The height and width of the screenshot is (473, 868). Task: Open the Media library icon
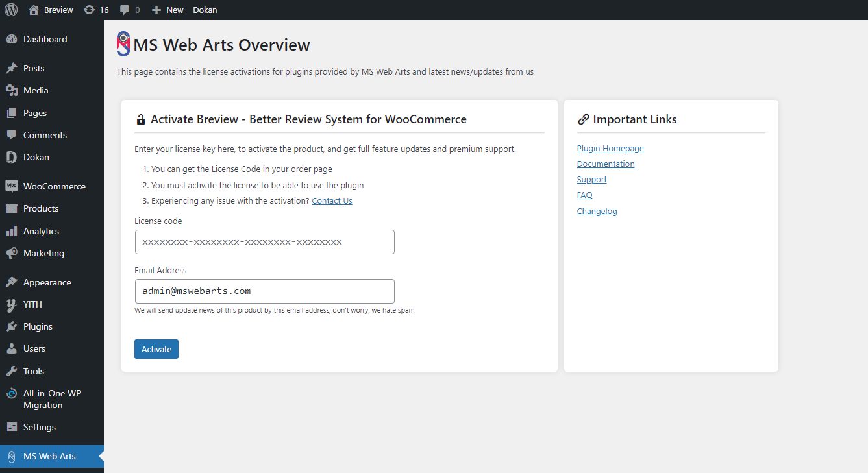click(x=12, y=90)
